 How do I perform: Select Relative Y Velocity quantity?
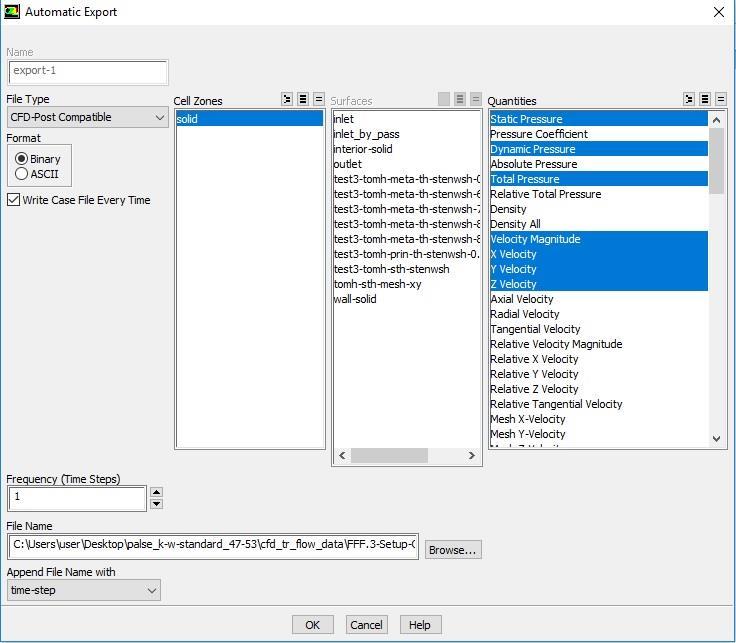(599, 374)
